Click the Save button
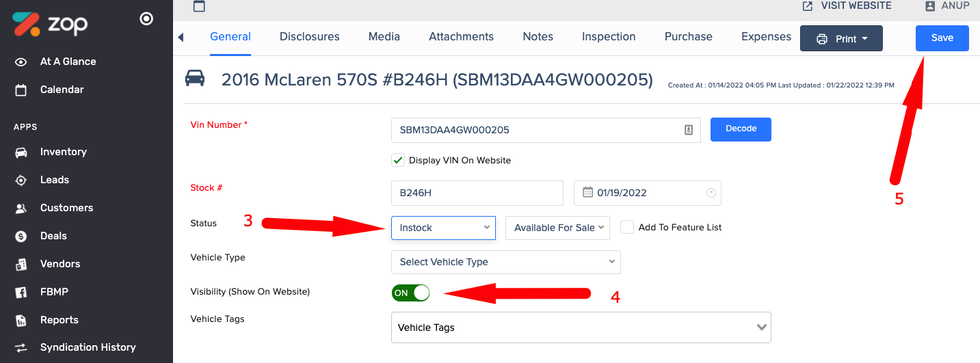 (942, 38)
